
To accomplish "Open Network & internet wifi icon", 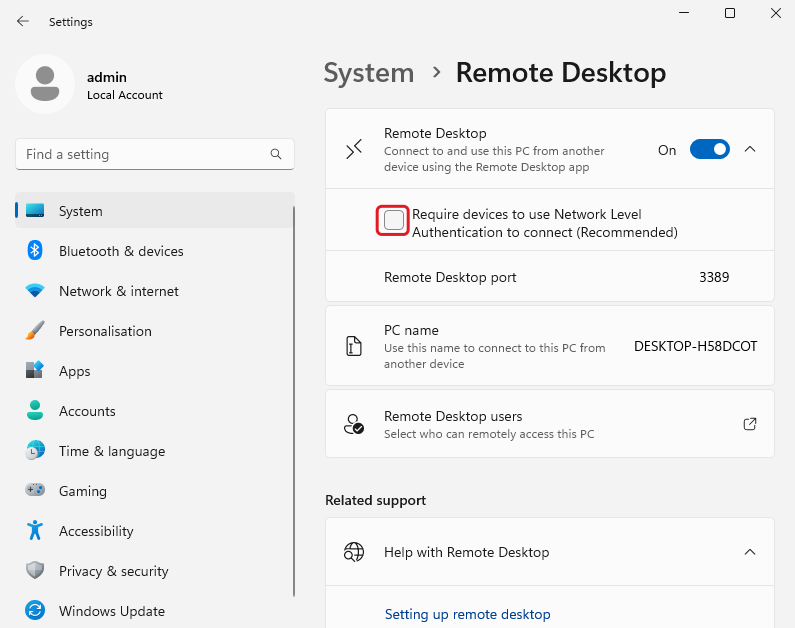I will (x=35, y=291).
